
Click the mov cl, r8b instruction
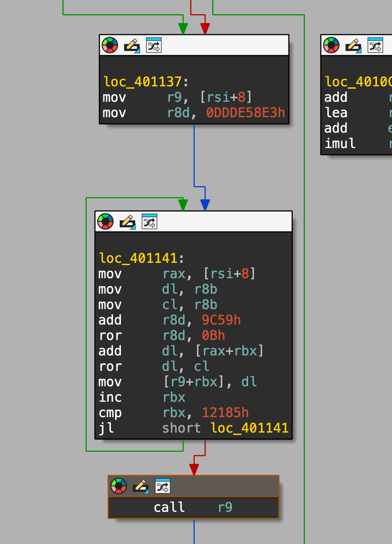point(158,305)
